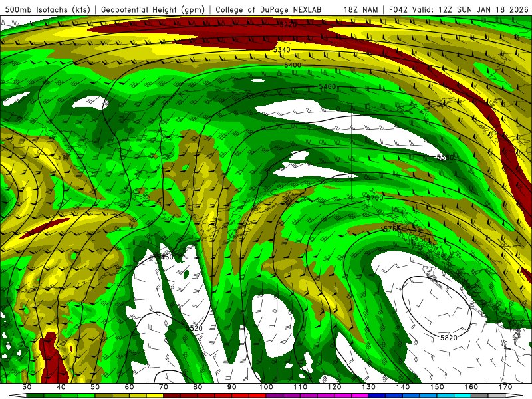532x399 pixels.
Task: Click the 160 kts color bar label
Action: [471, 387]
